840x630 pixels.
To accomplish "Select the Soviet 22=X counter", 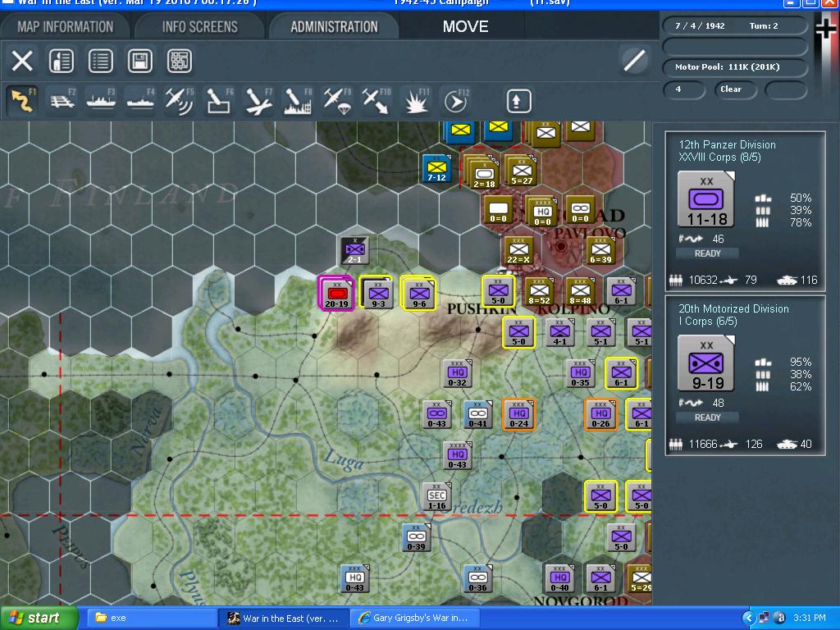I will (x=518, y=251).
